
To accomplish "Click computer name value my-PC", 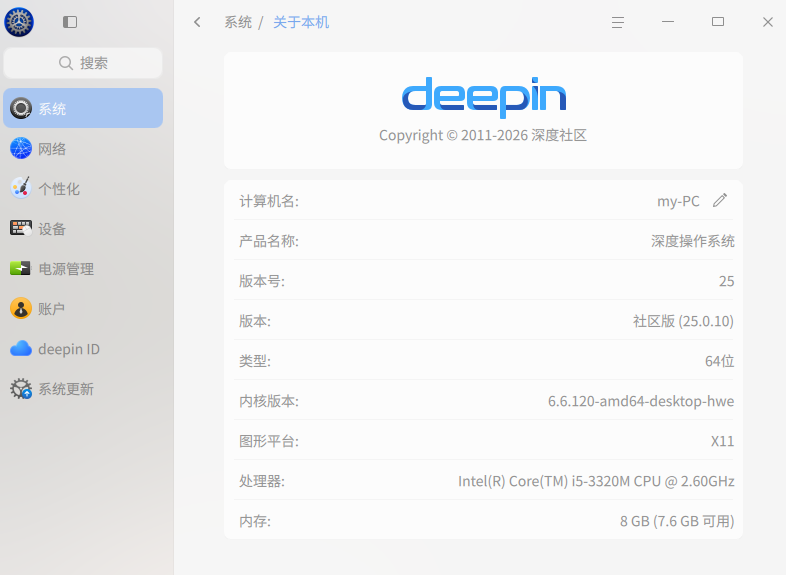I will (678, 201).
